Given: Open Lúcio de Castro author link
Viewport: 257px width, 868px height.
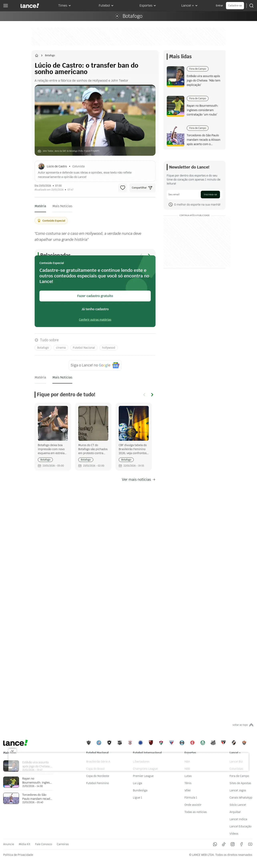Looking at the screenshot, I should click(57, 166).
